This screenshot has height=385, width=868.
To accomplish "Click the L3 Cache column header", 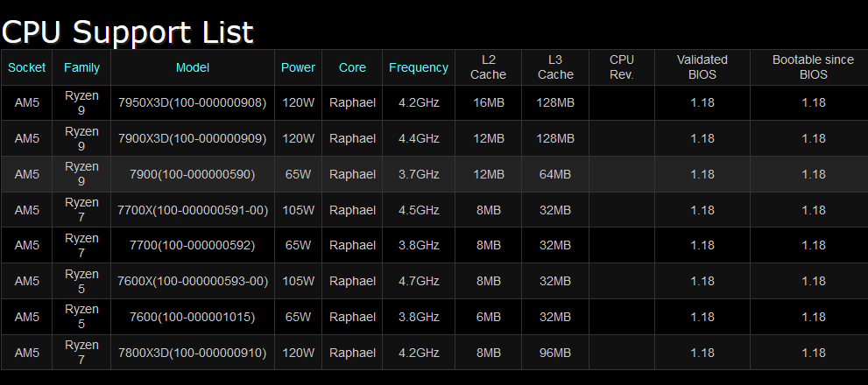I will [x=555, y=67].
